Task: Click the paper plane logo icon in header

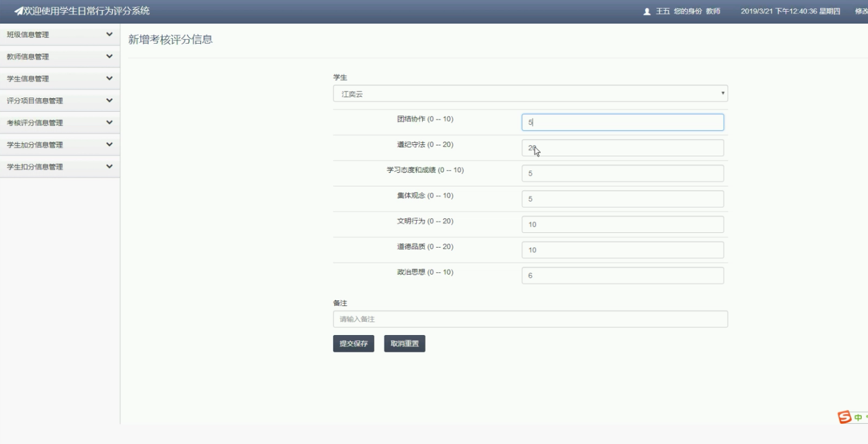Action: 19,11
